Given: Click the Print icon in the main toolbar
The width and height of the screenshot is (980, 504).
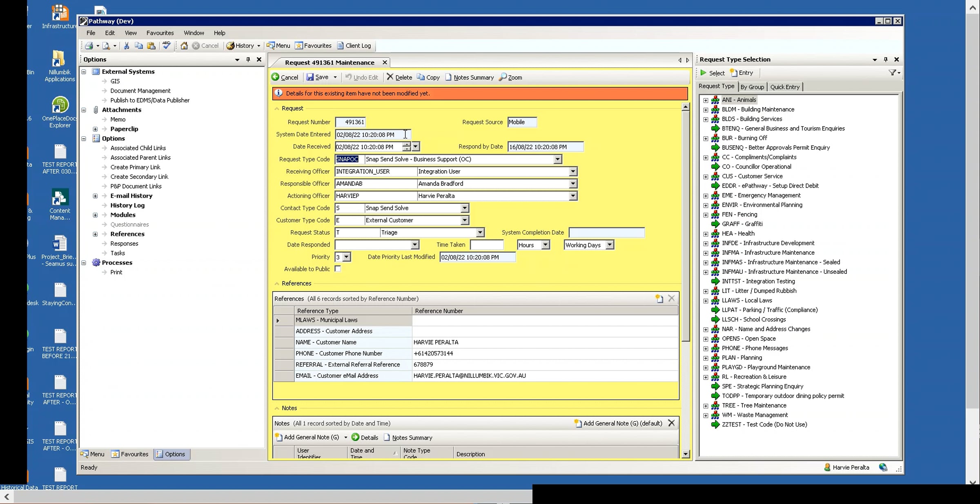Looking at the screenshot, I should pos(89,46).
